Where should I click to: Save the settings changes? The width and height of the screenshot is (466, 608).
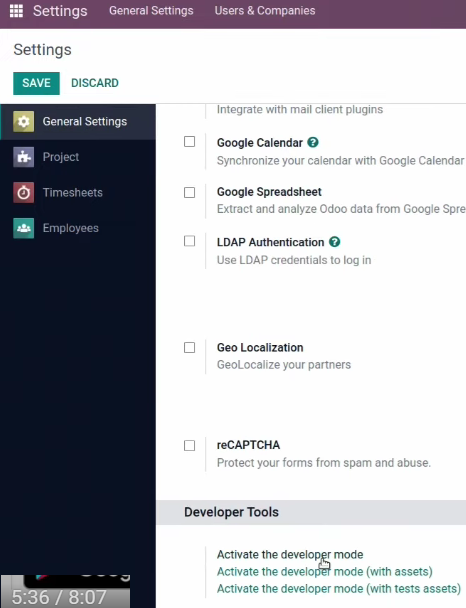click(36, 83)
